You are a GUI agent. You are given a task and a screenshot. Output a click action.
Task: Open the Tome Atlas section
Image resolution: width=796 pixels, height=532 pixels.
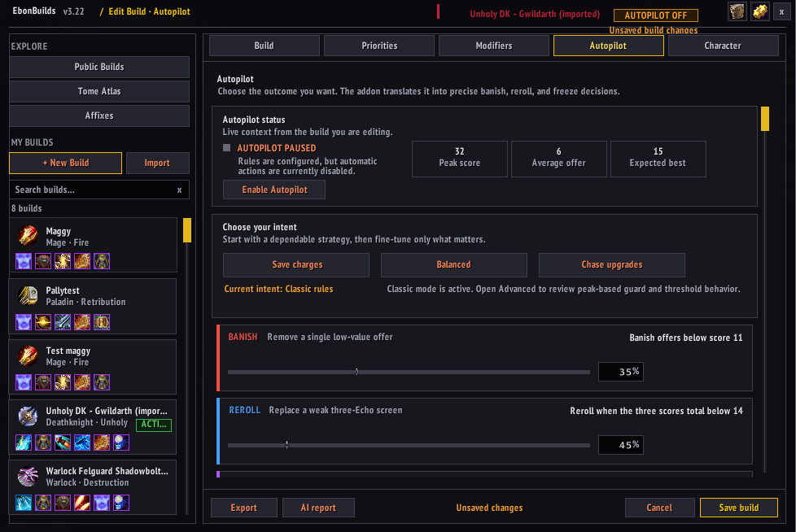[99, 91]
